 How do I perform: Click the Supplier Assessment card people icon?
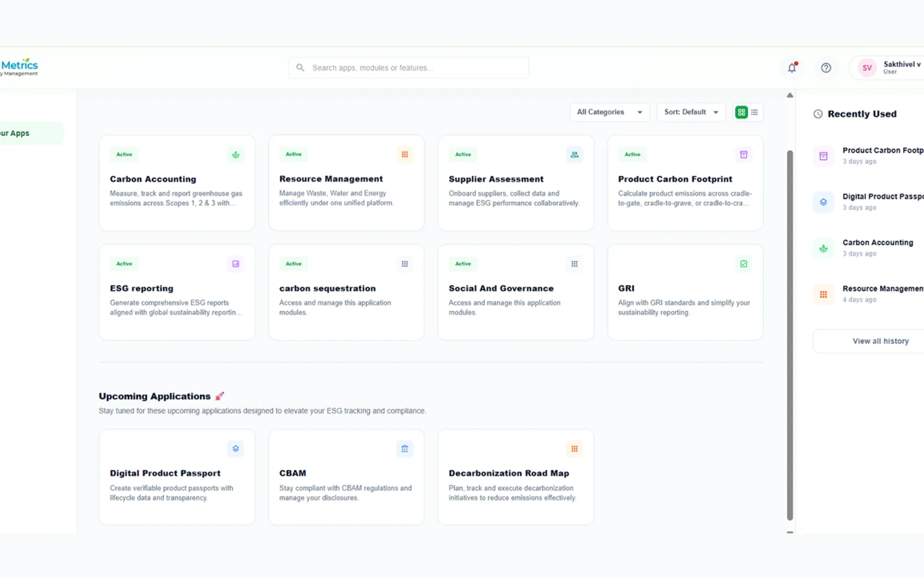pyautogui.click(x=574, y=154)
